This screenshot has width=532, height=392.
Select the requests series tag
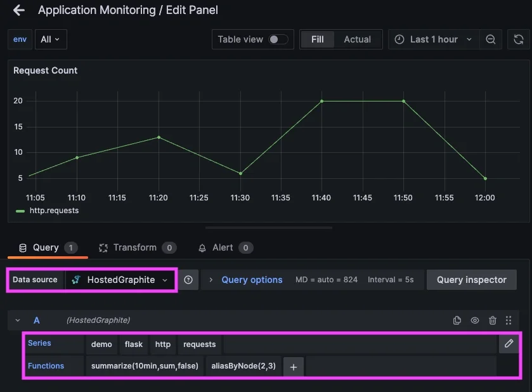[199, 344]
